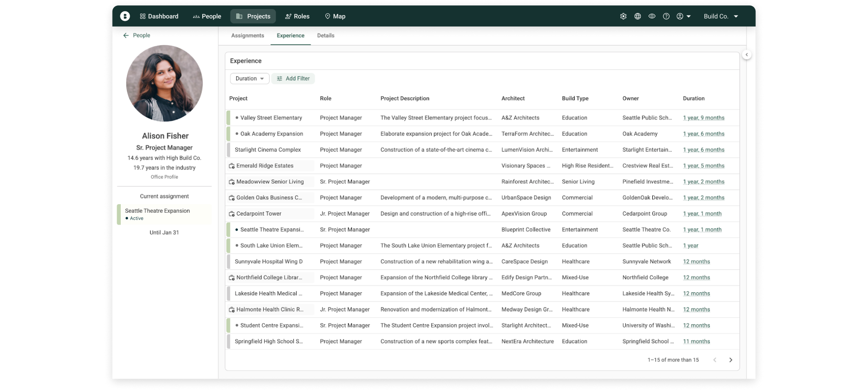Click the Emerald Ridge Estates project icon

(x=232, y=166)
